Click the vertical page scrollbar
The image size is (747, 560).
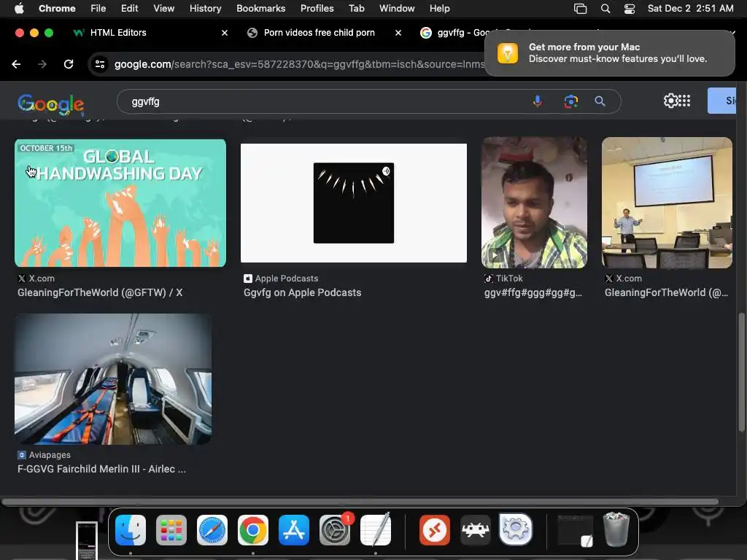pyautogui.click(x=742, y=371)
